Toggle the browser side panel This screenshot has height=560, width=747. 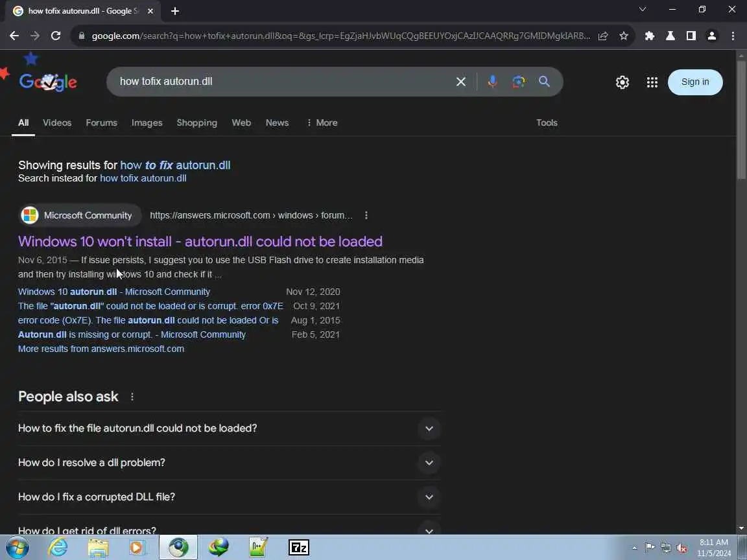click(691, 36)
